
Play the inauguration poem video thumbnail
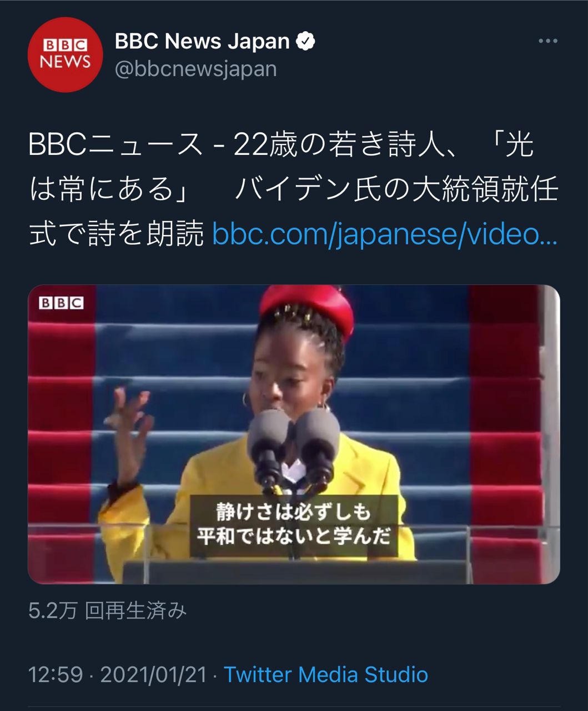(x=294, y=434)
